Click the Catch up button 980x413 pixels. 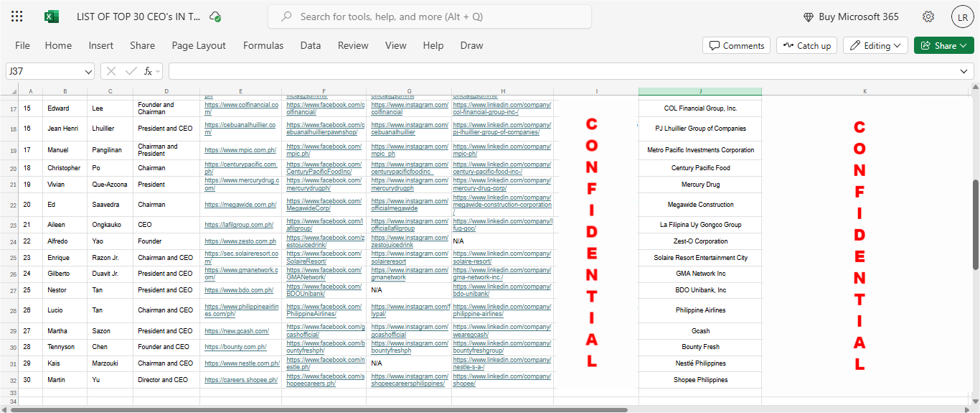tap(806, 45)
